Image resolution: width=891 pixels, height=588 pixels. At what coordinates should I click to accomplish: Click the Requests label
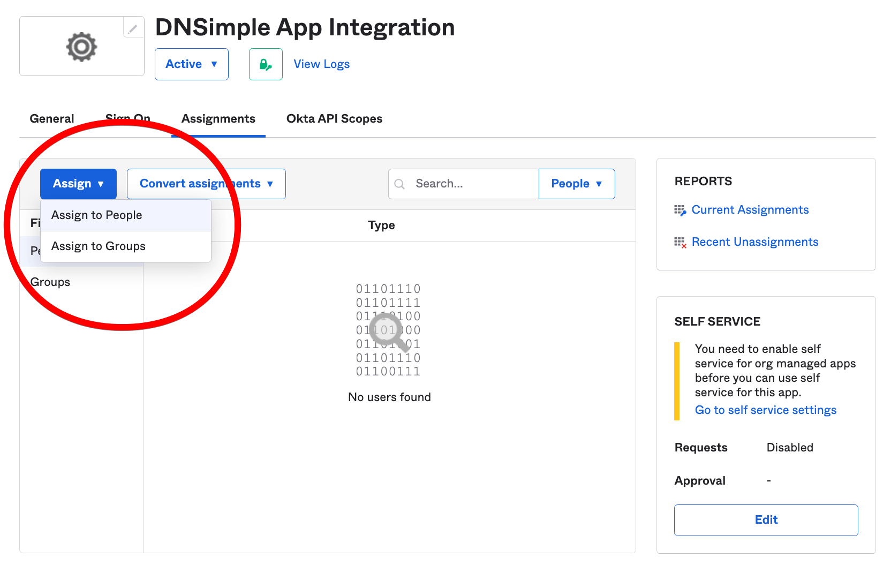(x=701, y=448)
